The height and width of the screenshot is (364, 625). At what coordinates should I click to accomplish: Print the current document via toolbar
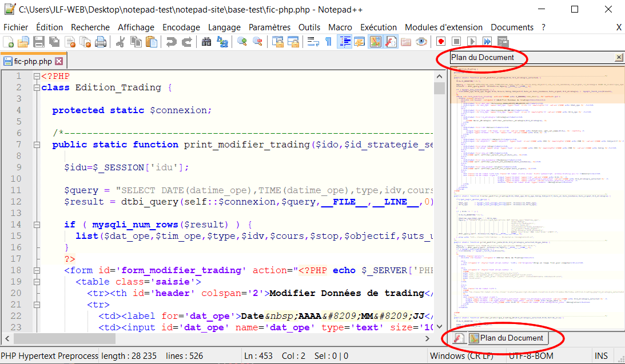[101, 42]
